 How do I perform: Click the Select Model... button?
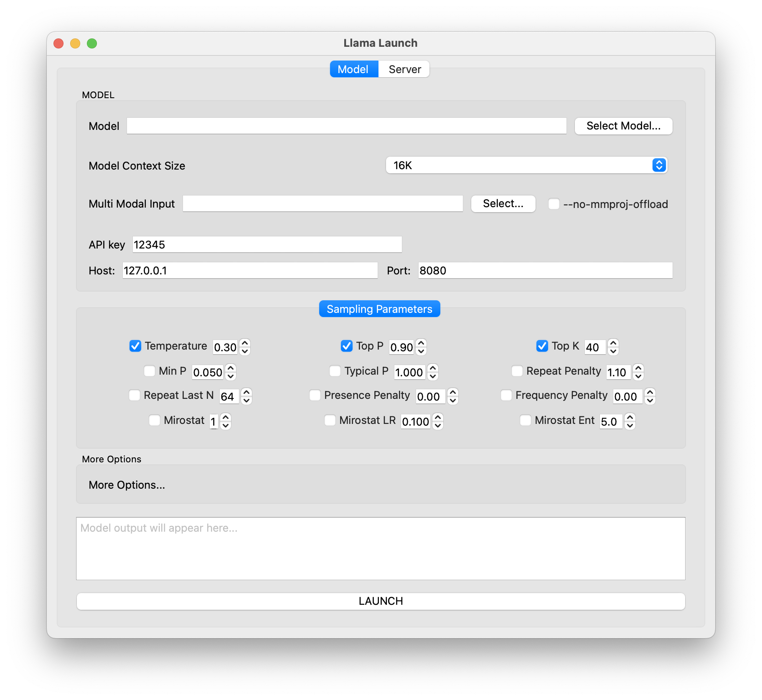[623, 126]
